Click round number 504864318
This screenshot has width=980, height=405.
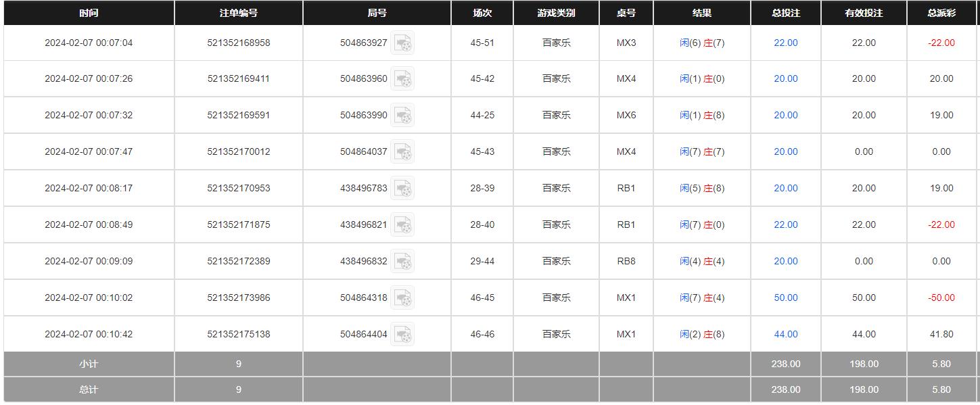[364, 297]
